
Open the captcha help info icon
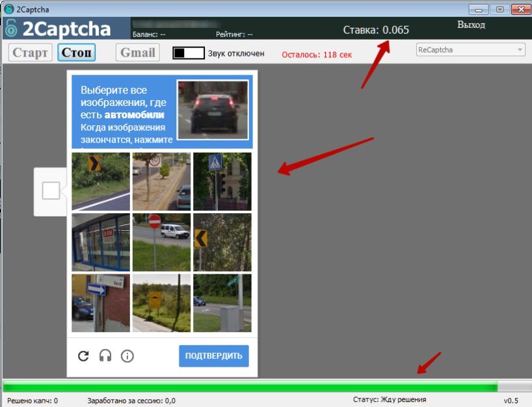tap(127, 356)
